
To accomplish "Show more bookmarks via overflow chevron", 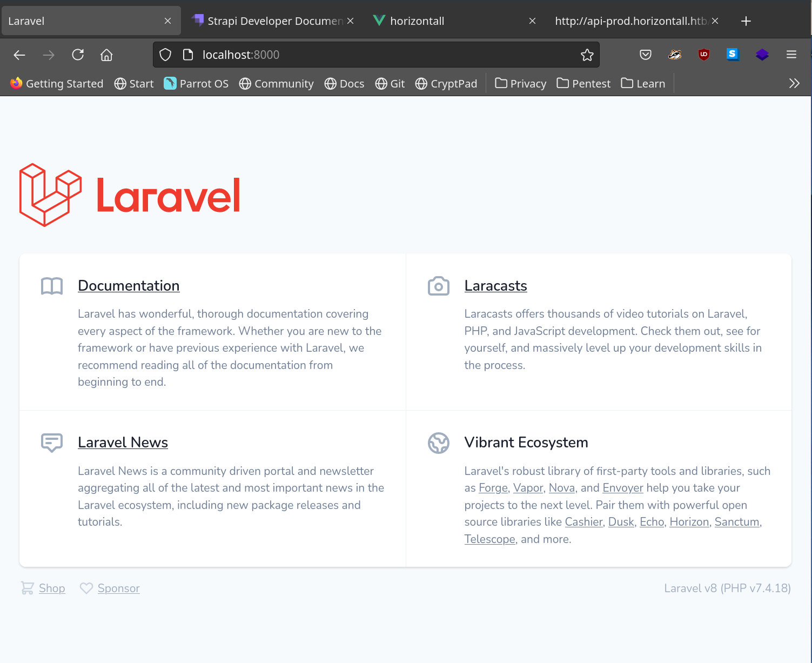I will (x=794, y=83).
